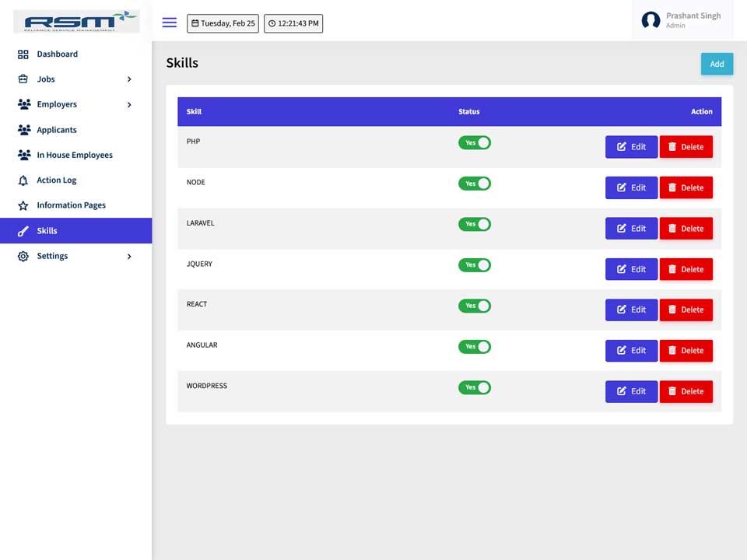The height and width of the screenshot is (560, 747).
Task: Open In House Employees menu item
Action: pyautogui.click(x=75, y=155)
